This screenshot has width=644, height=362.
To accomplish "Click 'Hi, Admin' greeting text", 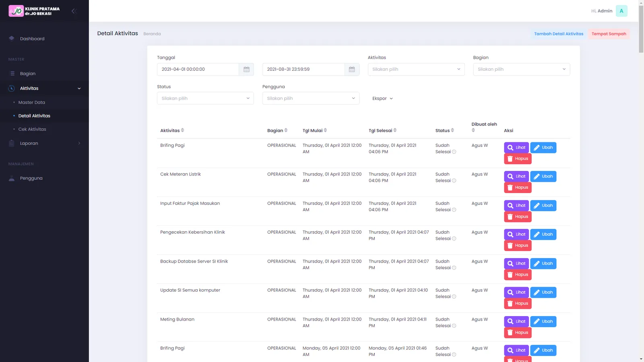I will pos(602,11).
